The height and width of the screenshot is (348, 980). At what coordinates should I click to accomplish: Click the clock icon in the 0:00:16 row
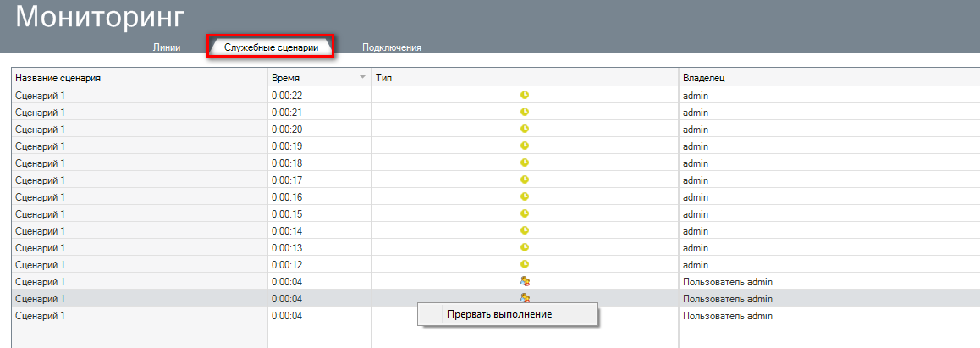coord(525,197)
